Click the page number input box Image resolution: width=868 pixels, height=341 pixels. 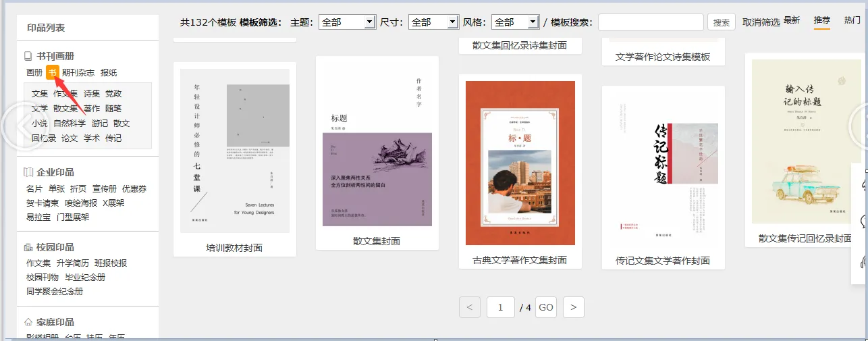(501, 307)
